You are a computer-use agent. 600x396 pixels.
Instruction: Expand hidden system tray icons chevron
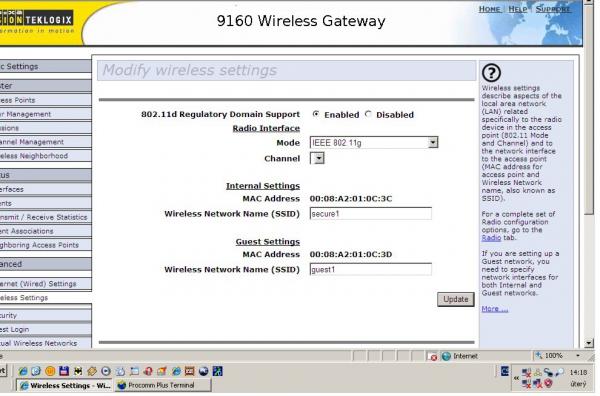click(x=516, y=378)
